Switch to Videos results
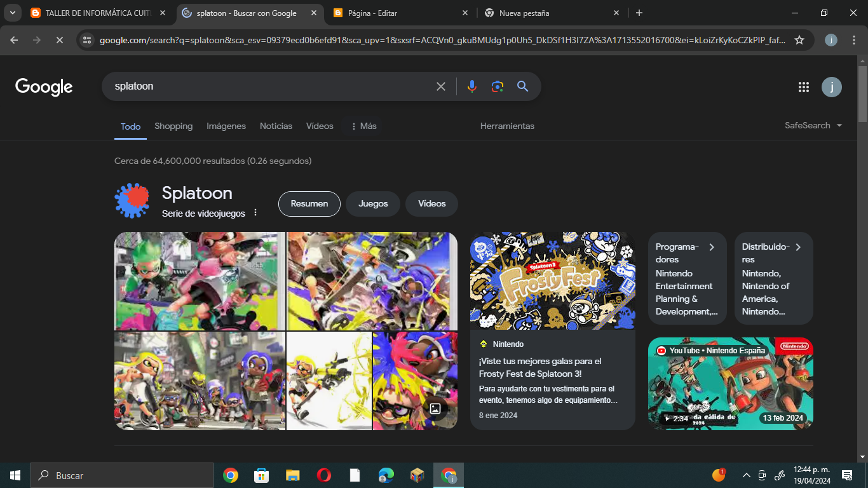This screenshot has width=868, height=488. [x=320, y=126]
